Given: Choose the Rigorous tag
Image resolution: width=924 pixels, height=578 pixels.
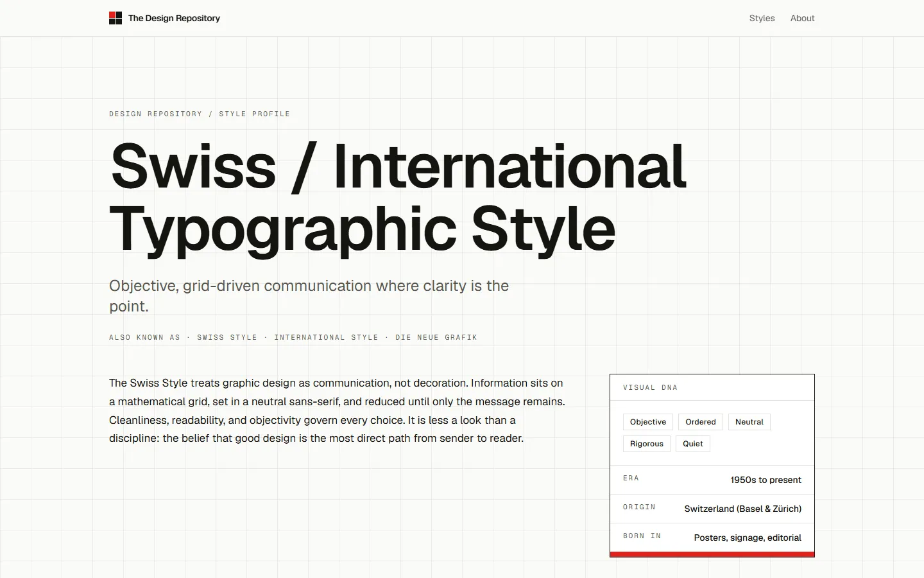Looking at the screenshot, I should click(647, 444).
